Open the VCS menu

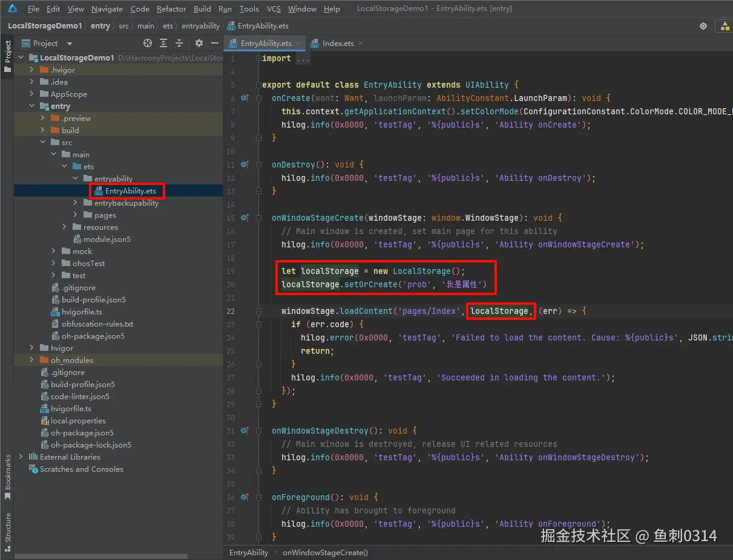click(x=274, y=8)
